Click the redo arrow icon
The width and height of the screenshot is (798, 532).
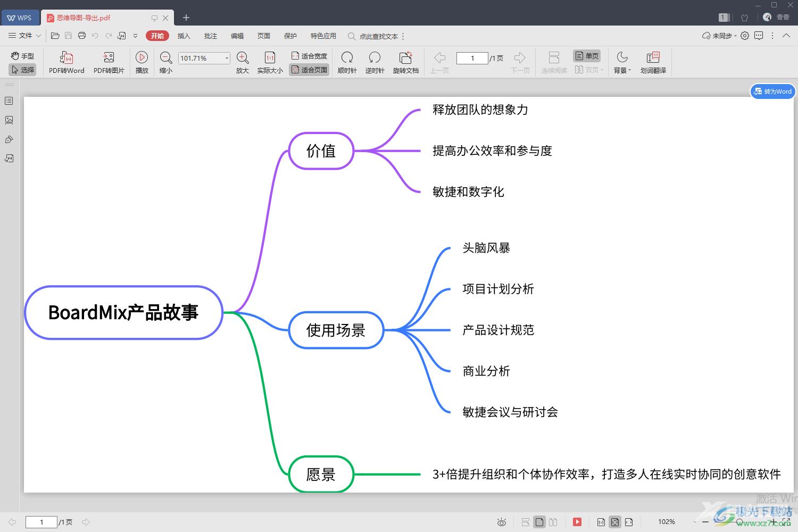[109, 36]
